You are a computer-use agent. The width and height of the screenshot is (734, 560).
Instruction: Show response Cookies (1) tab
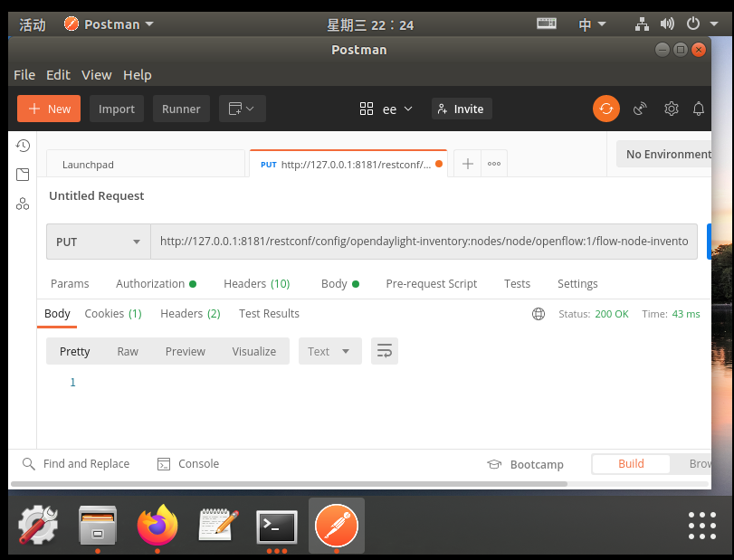pyautogui.click(x=113, y=313)
